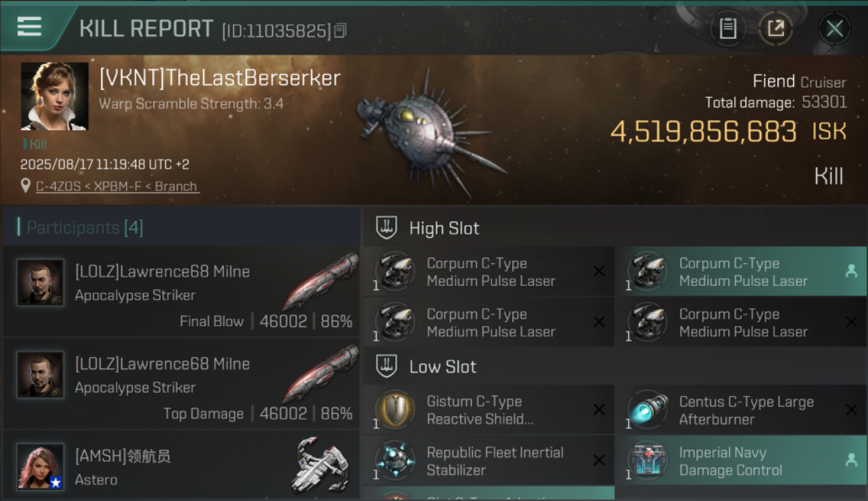Click the location pin icon
This screenshot has width=868, height=501.
coord(26,186)
